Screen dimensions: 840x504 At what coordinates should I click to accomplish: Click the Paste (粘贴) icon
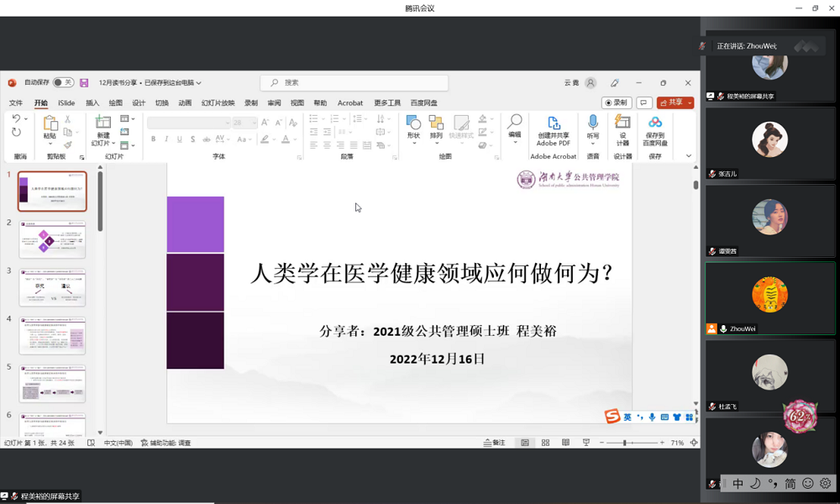[x=50, y=124]
